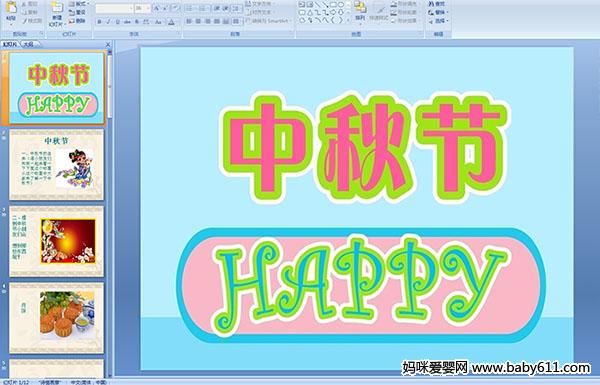Click the Delete slide icon

pos(72,21)
